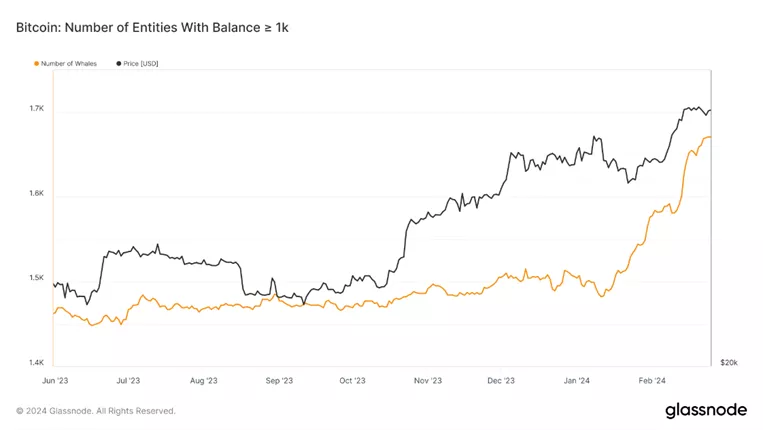Select the Aug '23 x-axis label
The width and height of the screenshot is (763, 430).
(x=204, y=380)
